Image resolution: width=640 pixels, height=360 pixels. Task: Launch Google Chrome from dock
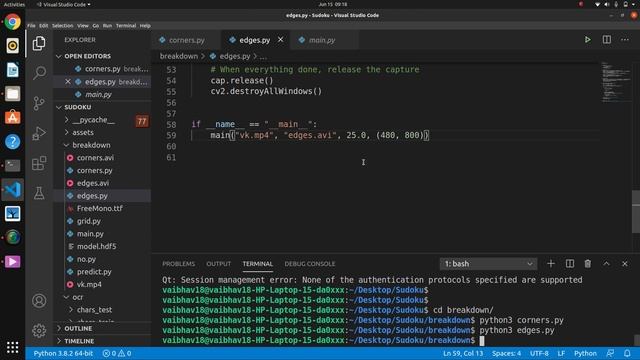point(13,22)
